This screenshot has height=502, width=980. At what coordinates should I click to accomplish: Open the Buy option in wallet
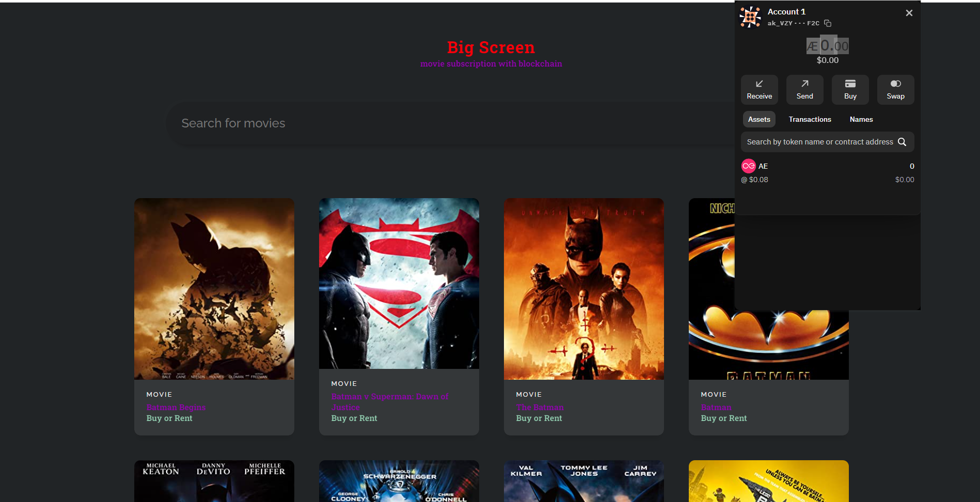[x=850, y=90]
